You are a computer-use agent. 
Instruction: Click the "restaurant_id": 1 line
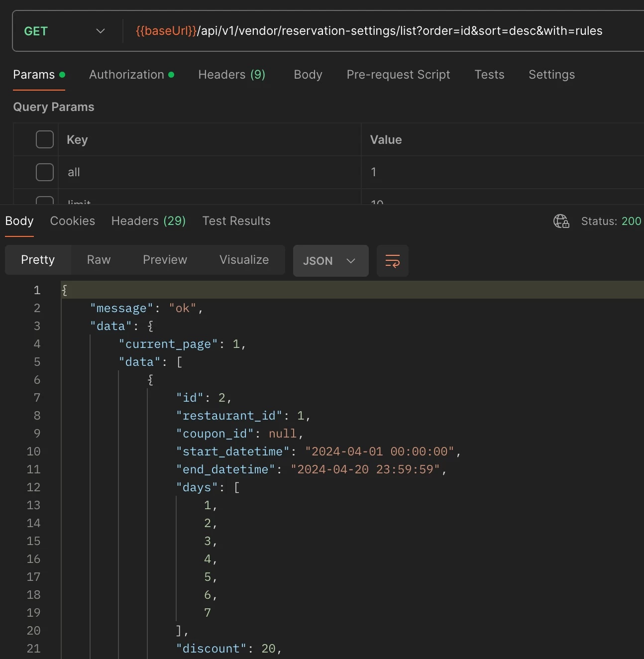click(243, 416)
